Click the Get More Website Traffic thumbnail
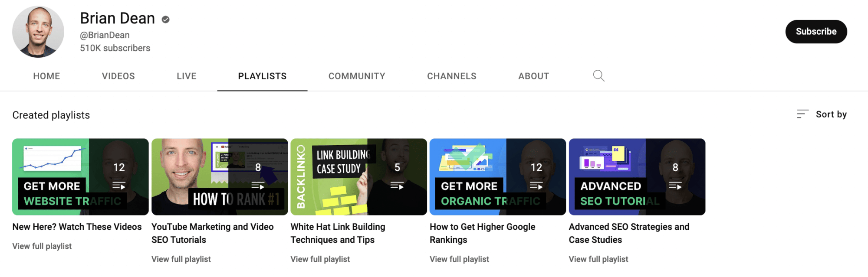Screen dimensions: 868x277 pos(80,177)
